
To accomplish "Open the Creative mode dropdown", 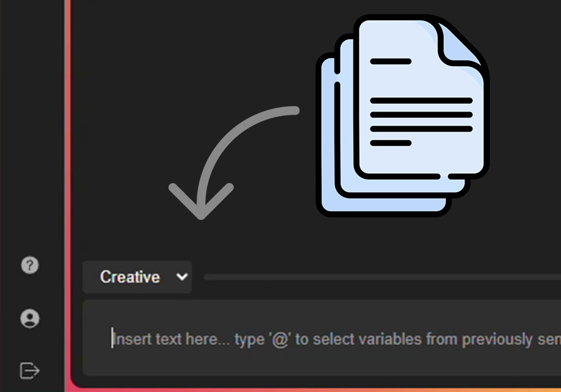I will click(137, 277).
